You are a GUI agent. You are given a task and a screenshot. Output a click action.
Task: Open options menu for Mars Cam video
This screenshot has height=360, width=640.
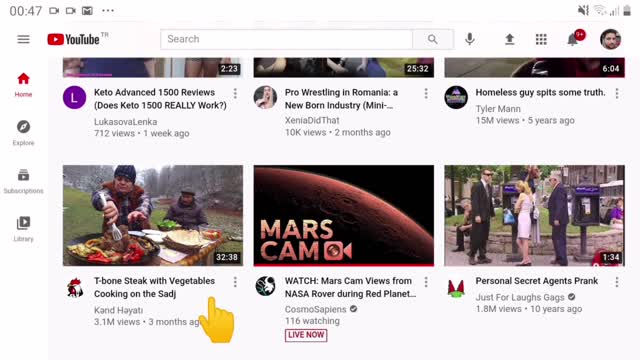(x=426, y=282)
